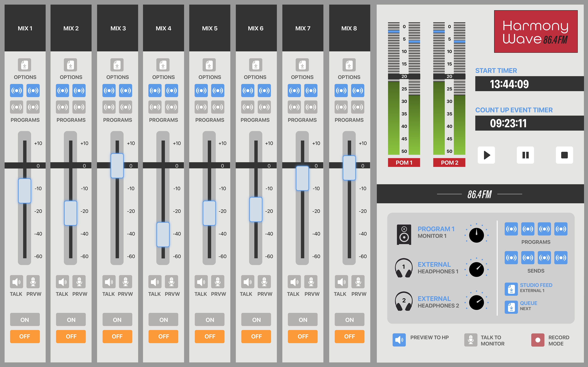Click the MIX 6 PRVW microphone icon
The height and width of the screenshot is (367, 588).
pyautogui.click(x=264, y=282)
